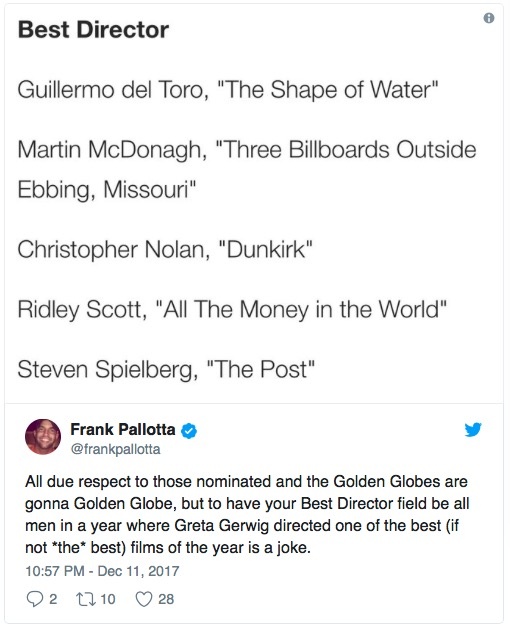Click the blue verified badge
Image resolution: width=510 pixels, height=627 pixels.
pyautogui.click(x=189, y=431)
